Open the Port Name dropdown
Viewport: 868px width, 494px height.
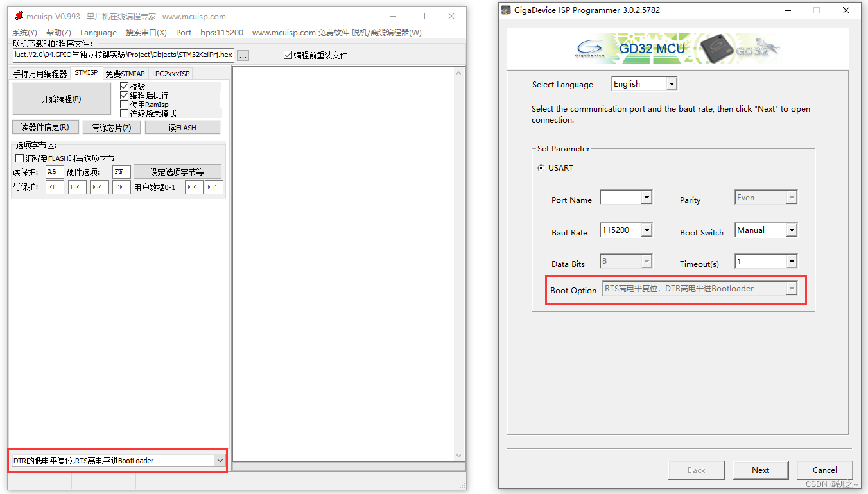pyautogui.click(x=626, y=198)
